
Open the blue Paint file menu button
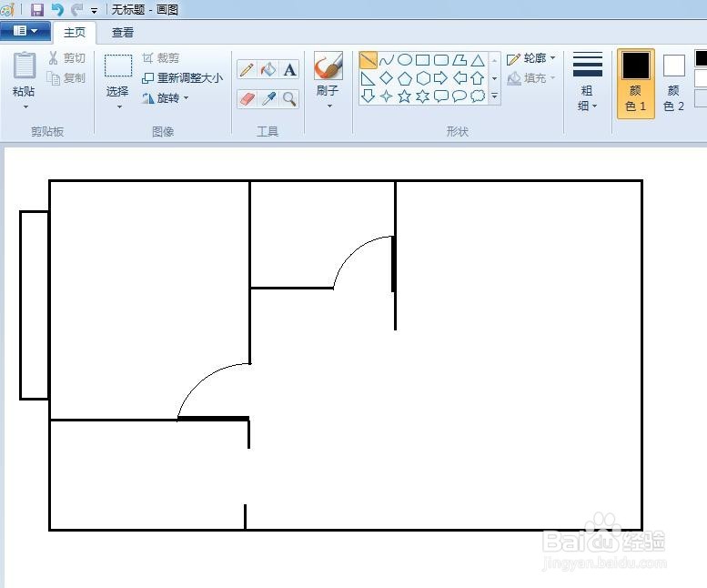pos(25,31)
